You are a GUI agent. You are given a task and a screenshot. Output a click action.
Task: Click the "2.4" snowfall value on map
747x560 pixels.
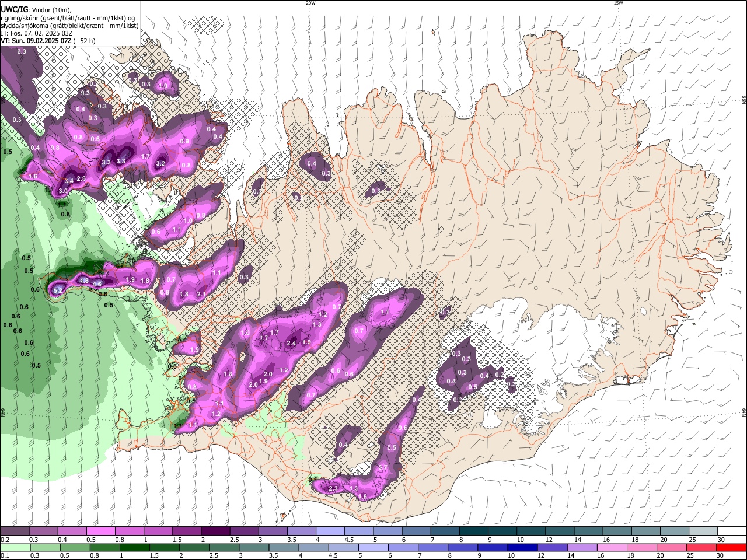tap(291, 344)
